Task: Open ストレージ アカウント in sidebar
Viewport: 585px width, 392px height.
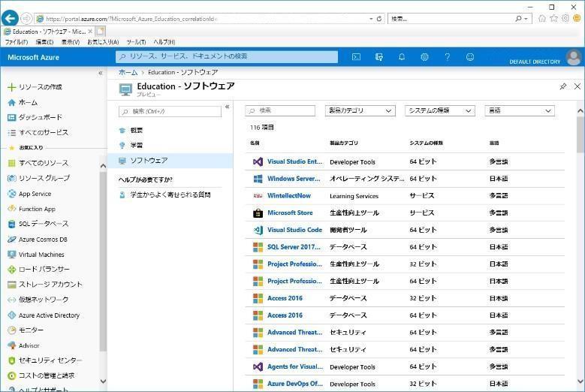Action: pyautogui.click(x=45, y=285)
